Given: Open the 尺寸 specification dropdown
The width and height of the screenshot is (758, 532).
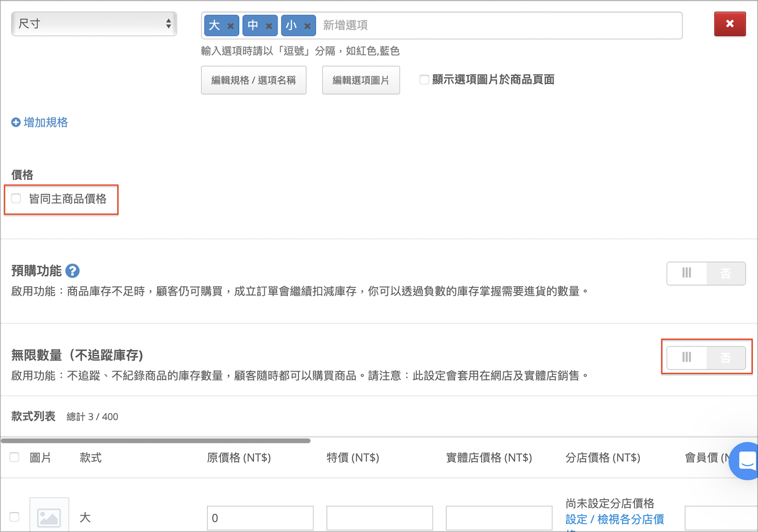Looking at the screenshot, I should [x=94, y=24].
